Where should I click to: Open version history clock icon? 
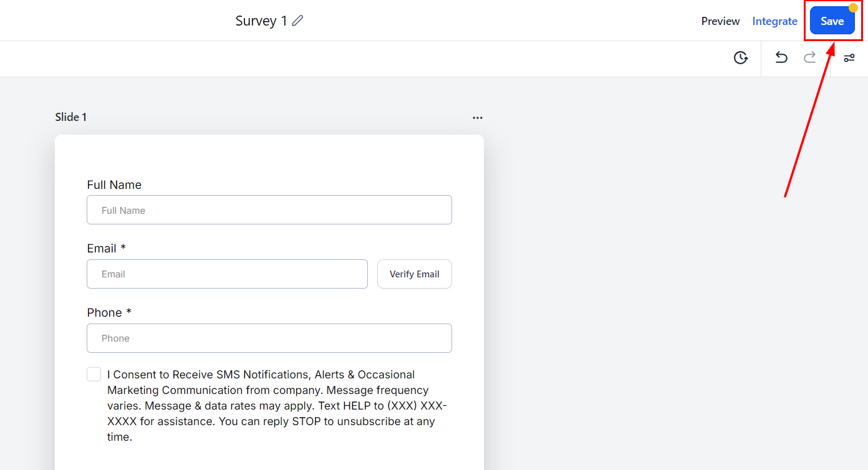click(x=740, y=58)
